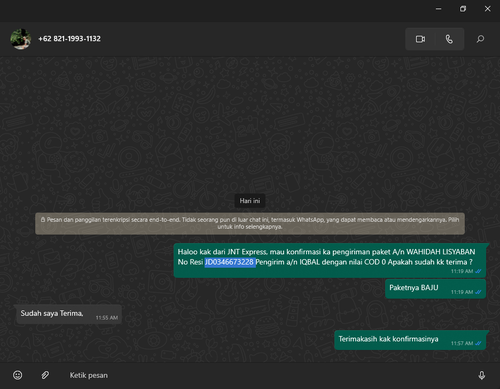Screen dimensions: 500x389
Task: Click read-receipt checkmarks on 'Paketnya BAJU'
Action: click(x=478, y=292)
